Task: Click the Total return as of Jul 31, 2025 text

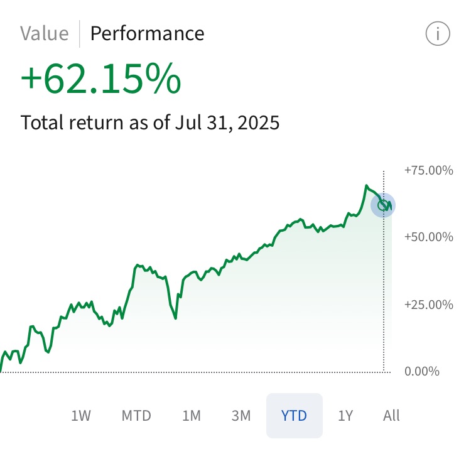Action: click(x=149, y=122)
